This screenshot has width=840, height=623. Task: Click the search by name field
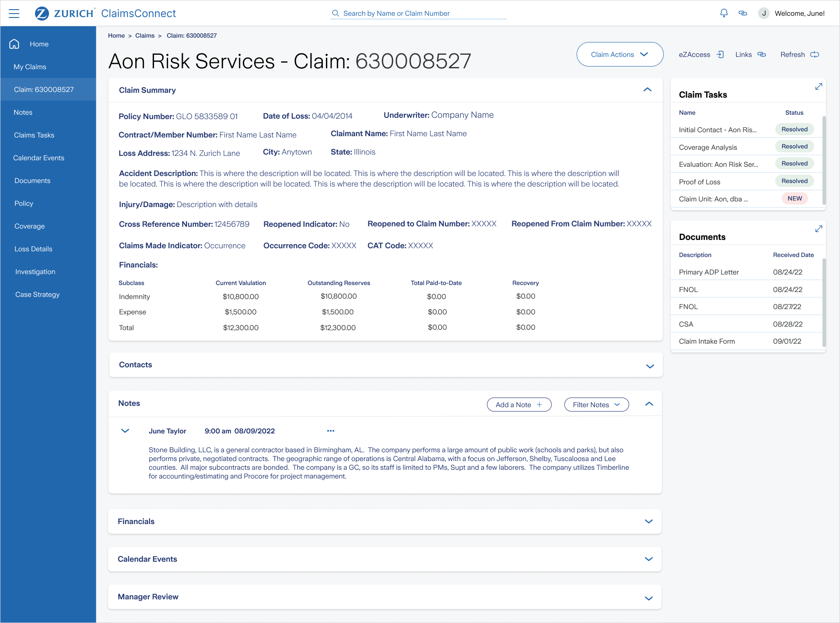(x=418, y=13)
